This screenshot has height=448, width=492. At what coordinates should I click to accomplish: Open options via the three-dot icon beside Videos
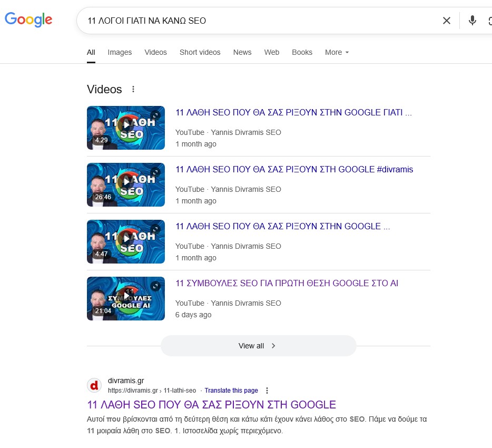click(x=133, y=90)
